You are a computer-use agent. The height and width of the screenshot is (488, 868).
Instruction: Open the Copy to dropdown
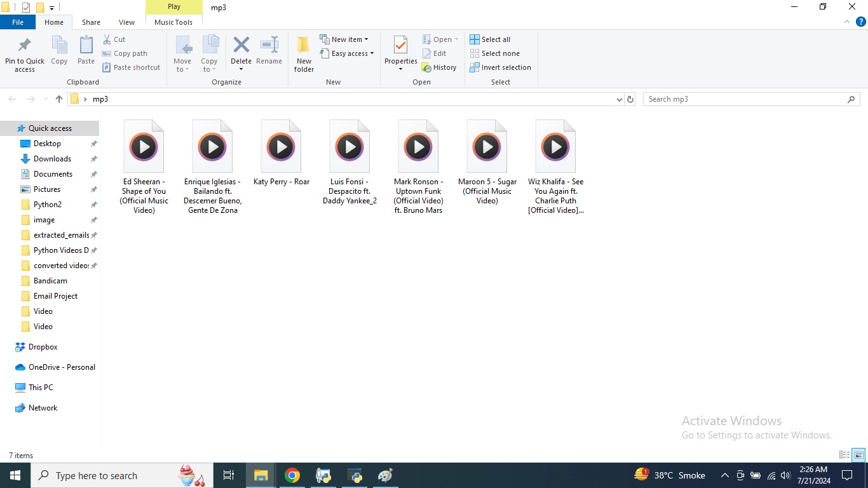tap(209, 55)
